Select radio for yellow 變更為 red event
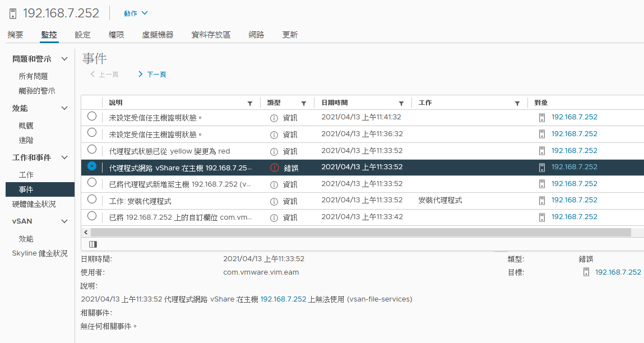The image size is (644, 343). click(x=92, y=149)
